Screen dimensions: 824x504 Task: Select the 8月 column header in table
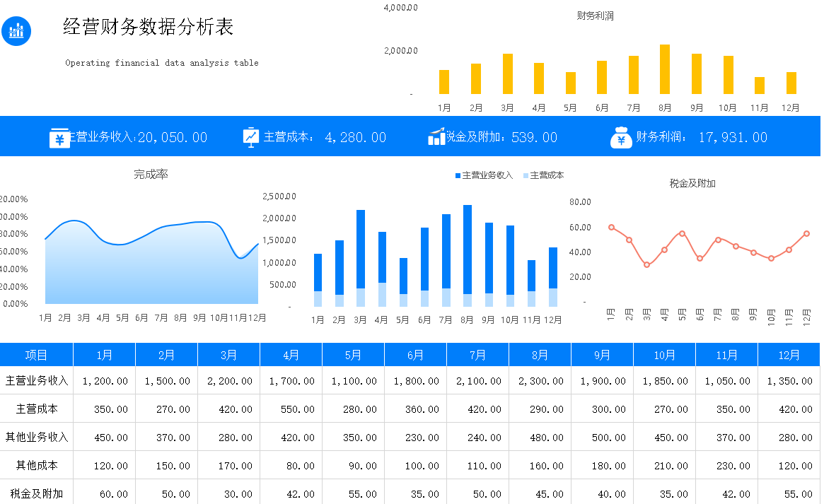coord(540,355)
